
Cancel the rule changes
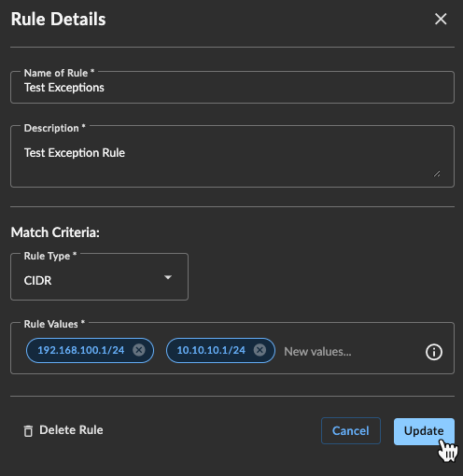[x=351, y=431]
